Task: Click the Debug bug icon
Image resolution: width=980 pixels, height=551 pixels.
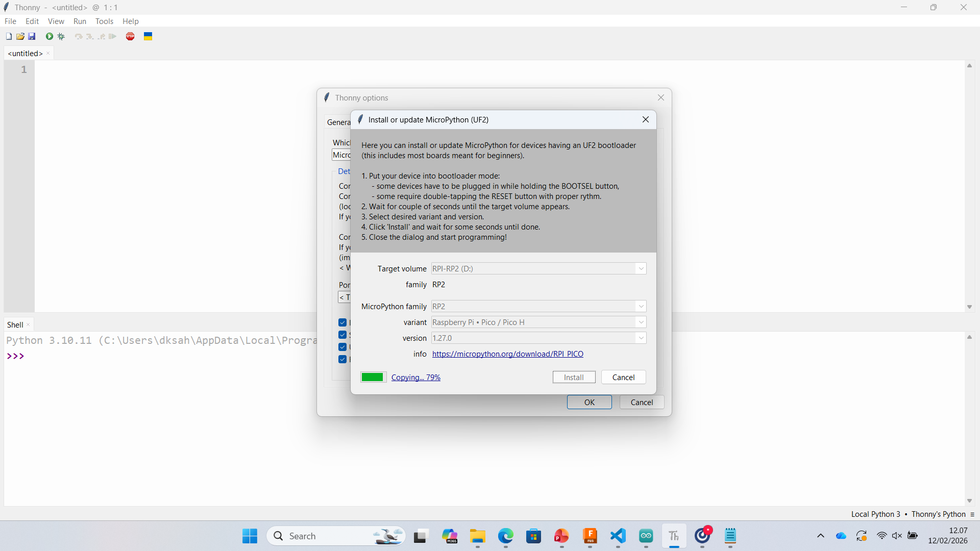Action: (61, 36)
